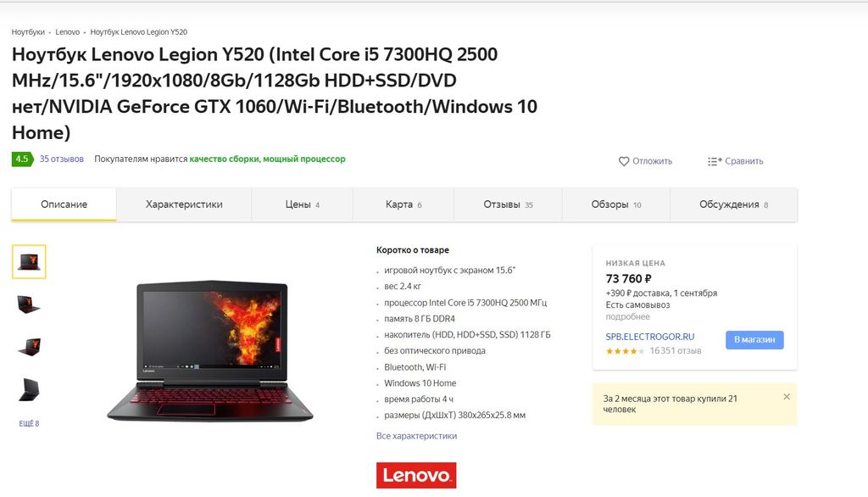Image resolution: width=868 pixels, height=497 pixels.
Task: Click the heart icon next to Отложить
Action: click(623, 161)
